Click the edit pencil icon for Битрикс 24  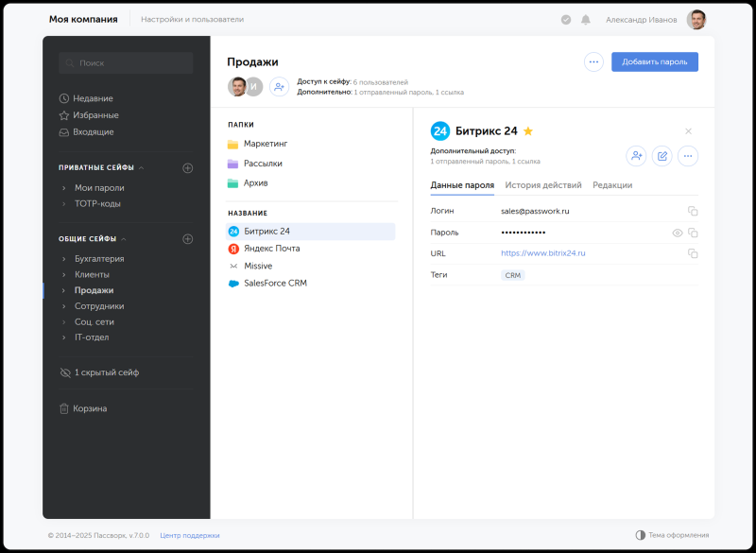coord(662,156)
